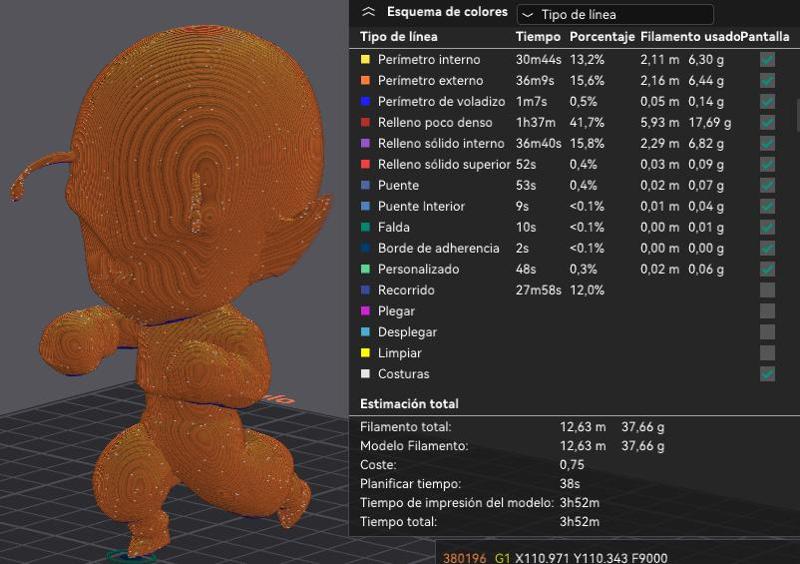The height and width of the screenshot is (564, 800).
Task: Toggle Borde de adherencia display checkbox
Action: click(767, 248)
